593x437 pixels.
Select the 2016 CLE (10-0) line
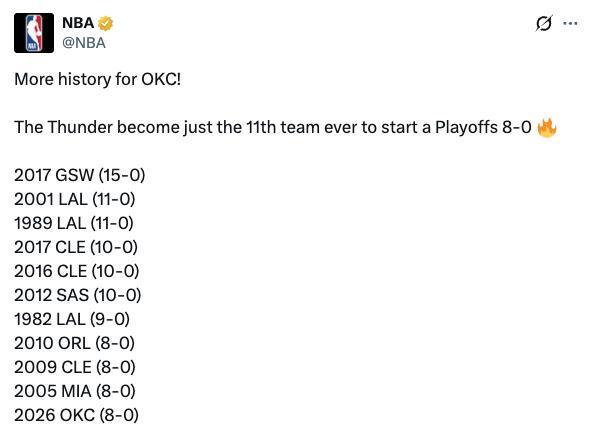tap(77, 271)
